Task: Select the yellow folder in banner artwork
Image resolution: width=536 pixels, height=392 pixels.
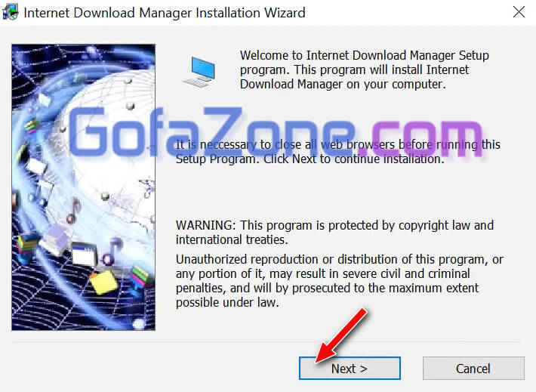Action: click(103, 282)
